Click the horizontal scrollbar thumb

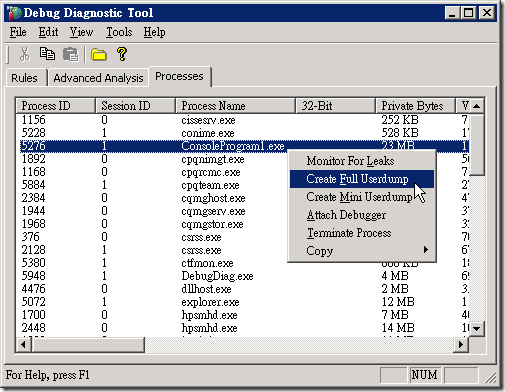[88, 344]
